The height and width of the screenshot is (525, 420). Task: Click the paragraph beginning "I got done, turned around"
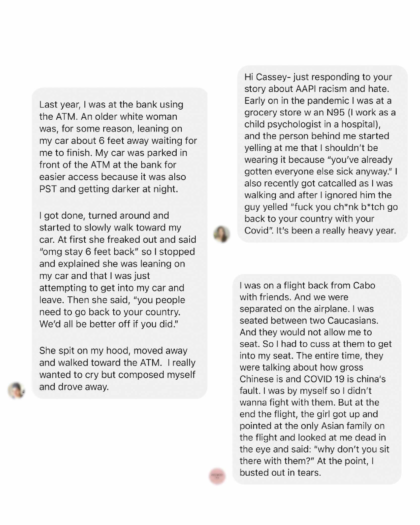(x=117, y=270)
